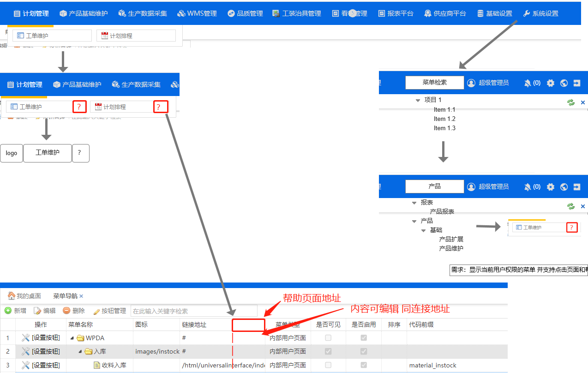Select the 产品维护 tree item
This screenshot has height=373, width=588.
coord(451,248)
